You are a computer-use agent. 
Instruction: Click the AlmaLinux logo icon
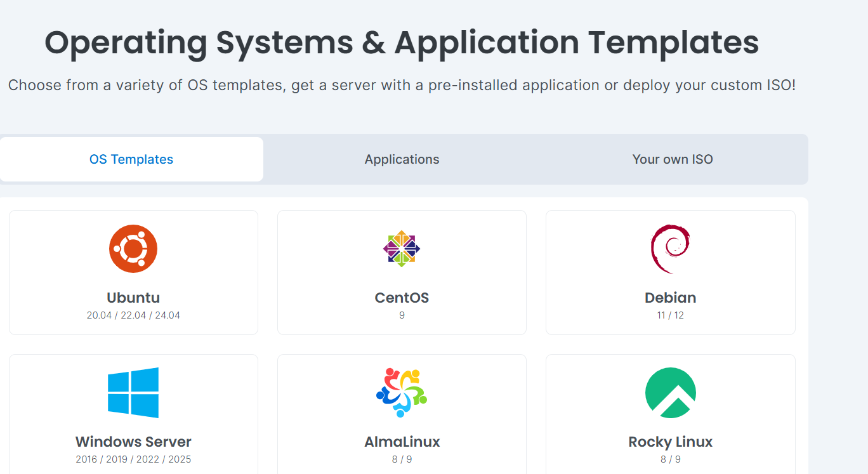(402, 393)
